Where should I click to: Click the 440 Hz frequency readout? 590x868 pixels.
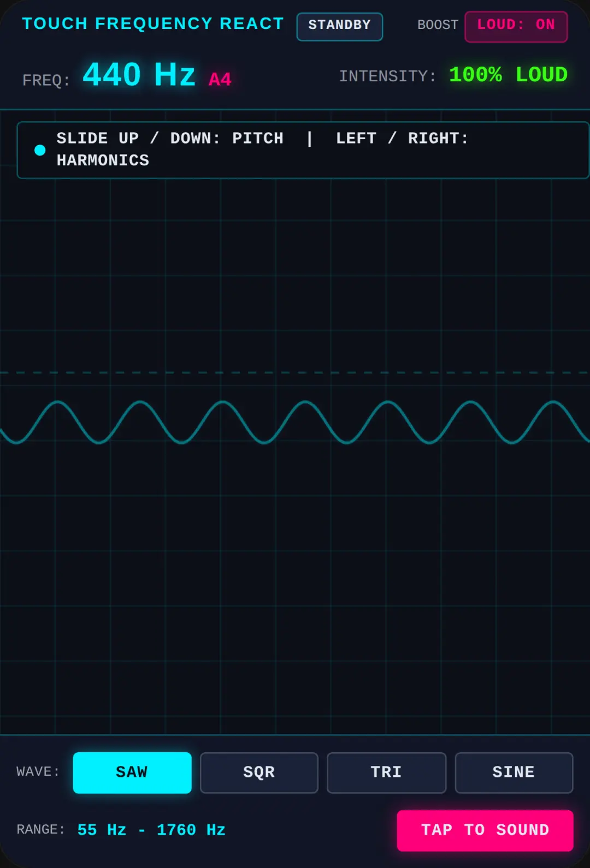click(139, 74)
